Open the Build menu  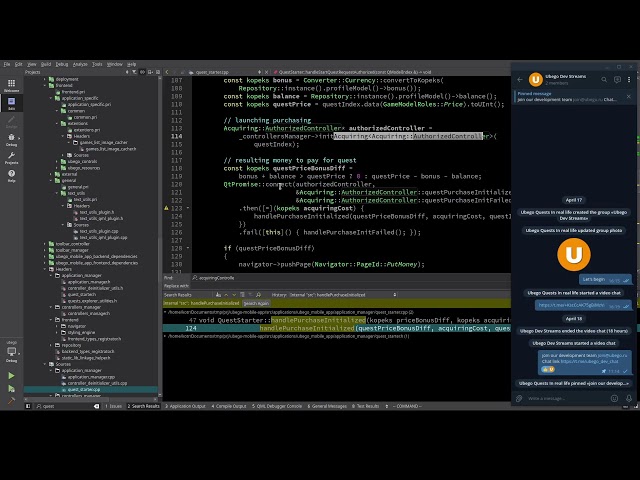click(46, 64)
